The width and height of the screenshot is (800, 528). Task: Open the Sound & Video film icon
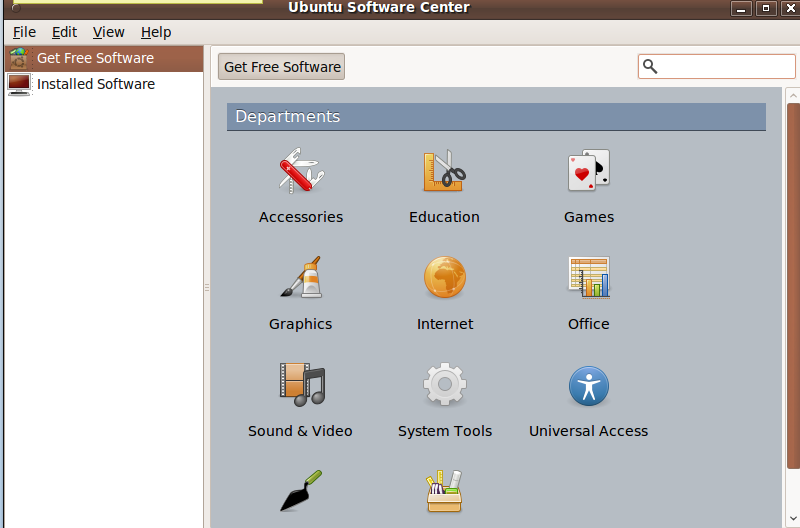point(302,385)
